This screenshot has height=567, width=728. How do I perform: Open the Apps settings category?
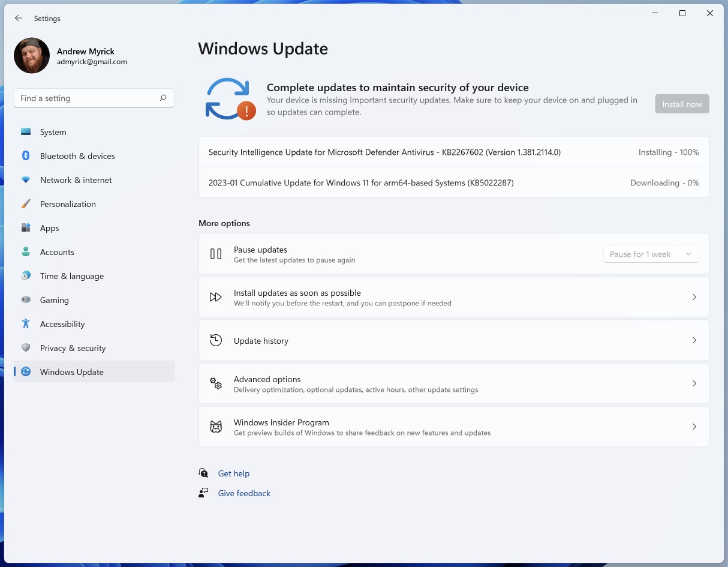[x=94, y=228]
